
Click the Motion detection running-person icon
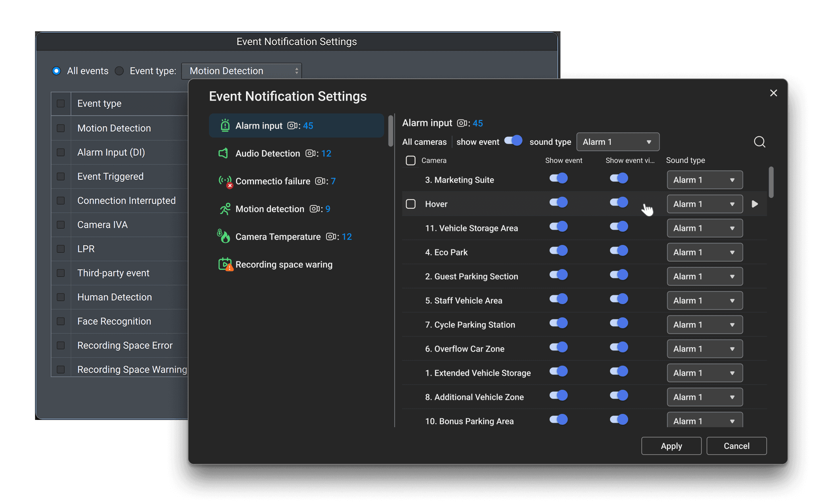[x=225, y=209]
